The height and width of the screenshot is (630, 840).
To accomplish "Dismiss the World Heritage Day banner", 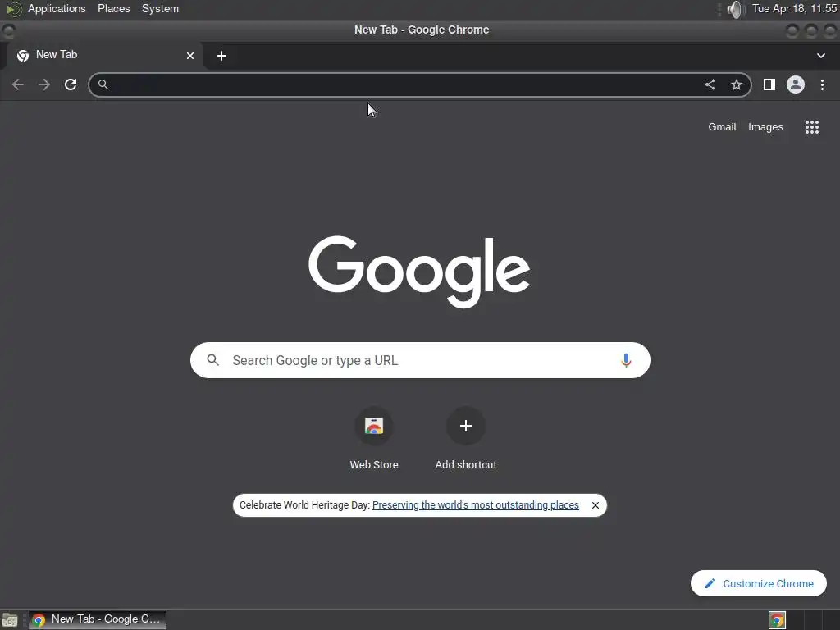I will pyautogui.click(x=596, y=505).
